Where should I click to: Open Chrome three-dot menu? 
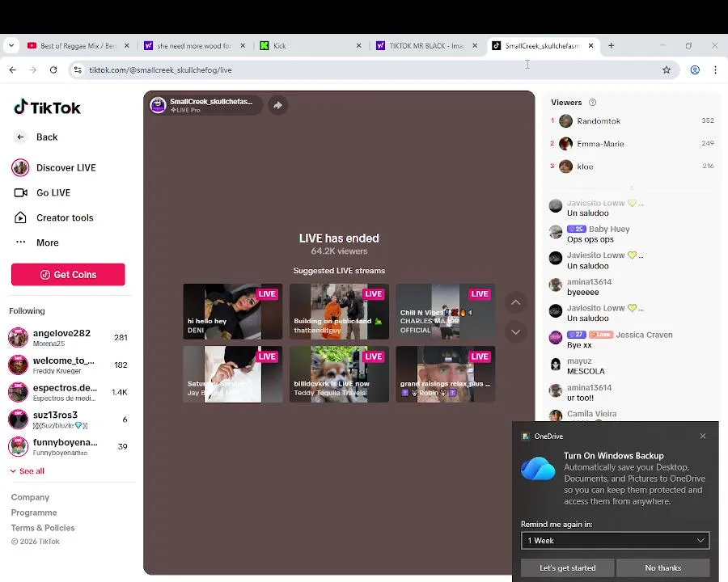(716, 70)
